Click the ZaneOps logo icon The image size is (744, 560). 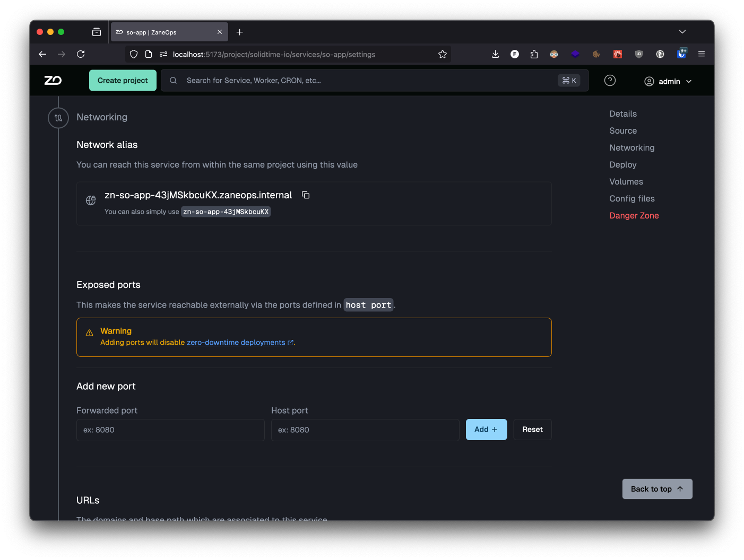(x=53, y=81)
